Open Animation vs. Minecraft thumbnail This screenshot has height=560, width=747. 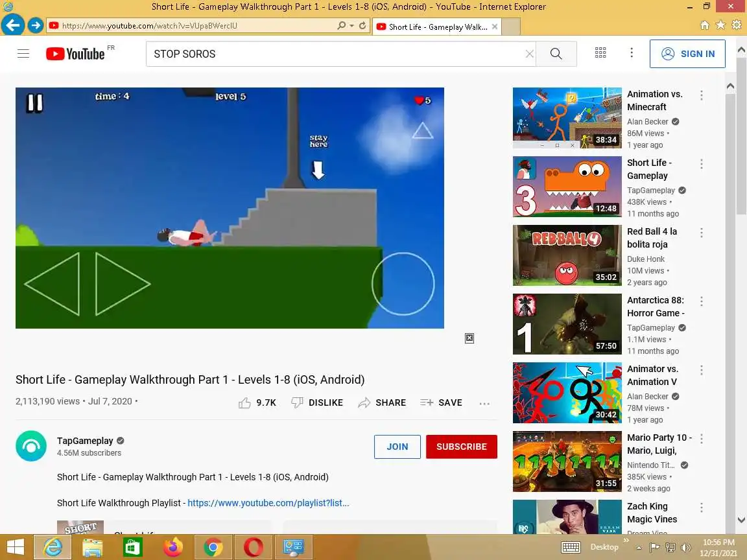(x=567, y=118)
